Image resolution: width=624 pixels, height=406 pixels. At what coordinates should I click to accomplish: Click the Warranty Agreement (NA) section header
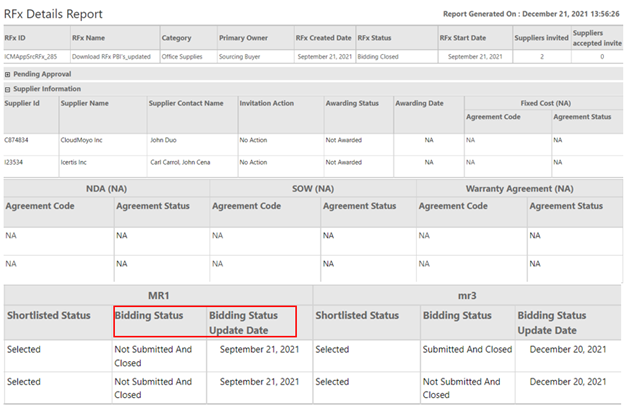519,187
